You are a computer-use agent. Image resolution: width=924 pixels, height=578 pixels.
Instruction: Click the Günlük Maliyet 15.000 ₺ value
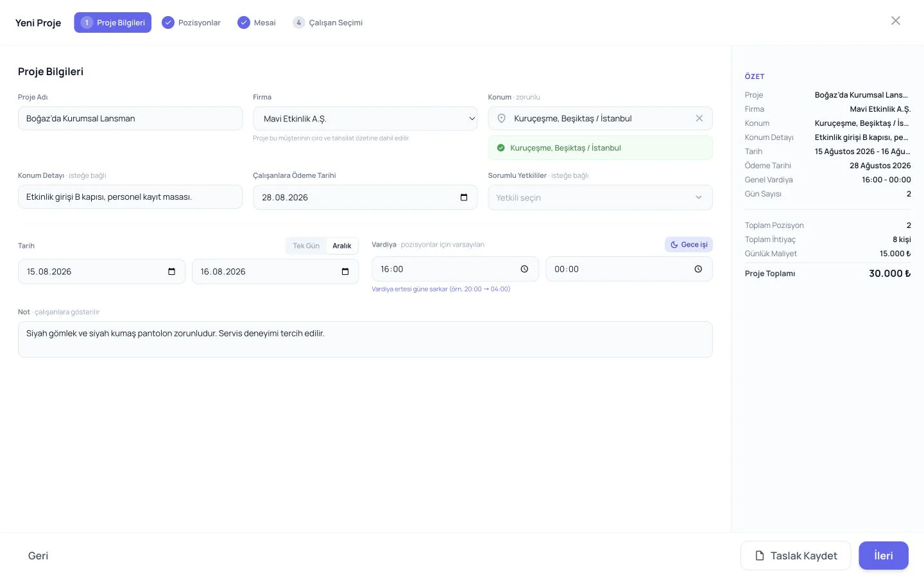tap(895, 254)
